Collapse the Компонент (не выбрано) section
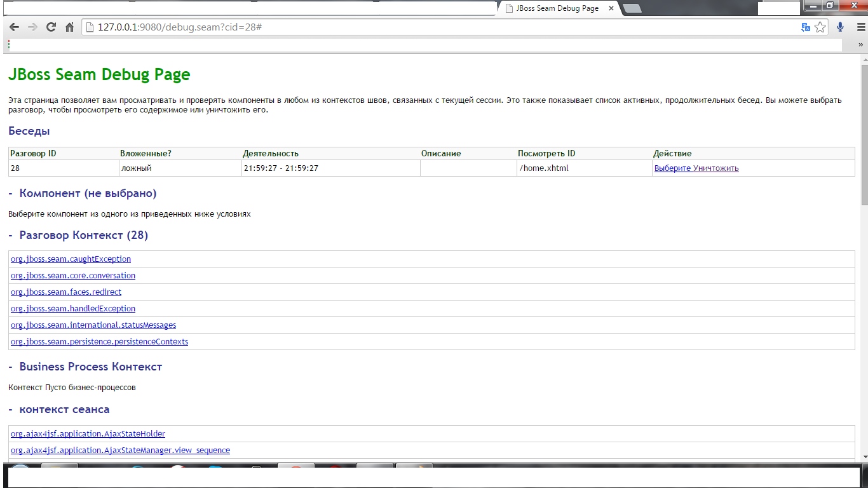The height and width of the screenshot is (488, 868). (11, 193)
